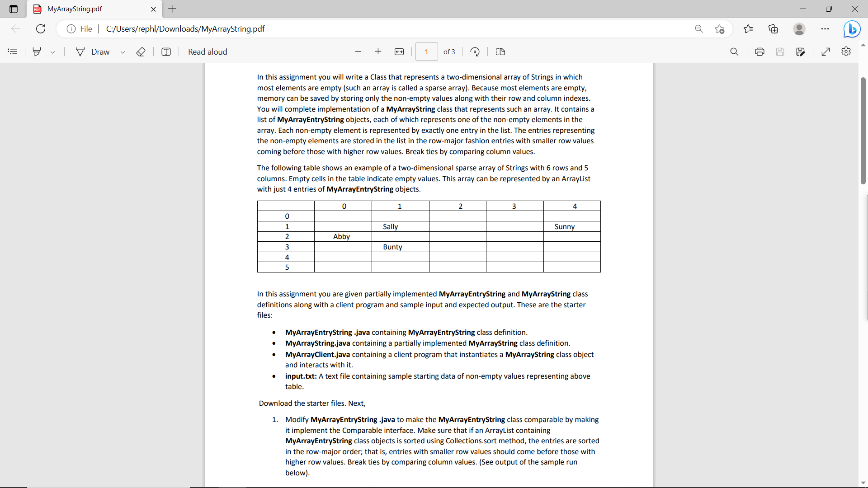Image resolution: width=868 pixels, height=488 pixels.
Task: Increase zoom with the plus control
Action: (x=378, y=52)
